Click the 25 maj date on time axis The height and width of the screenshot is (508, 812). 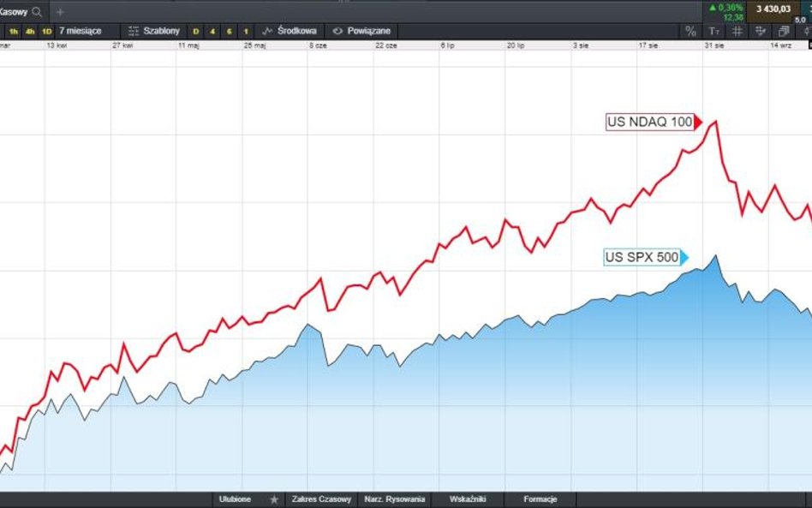point(254,45)
